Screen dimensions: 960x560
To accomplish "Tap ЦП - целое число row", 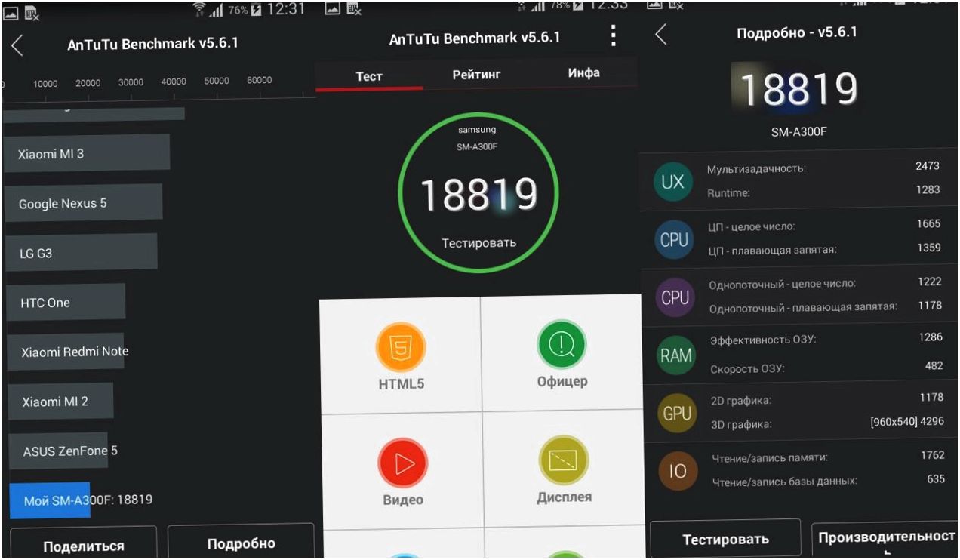I will [x=824, y=225].
